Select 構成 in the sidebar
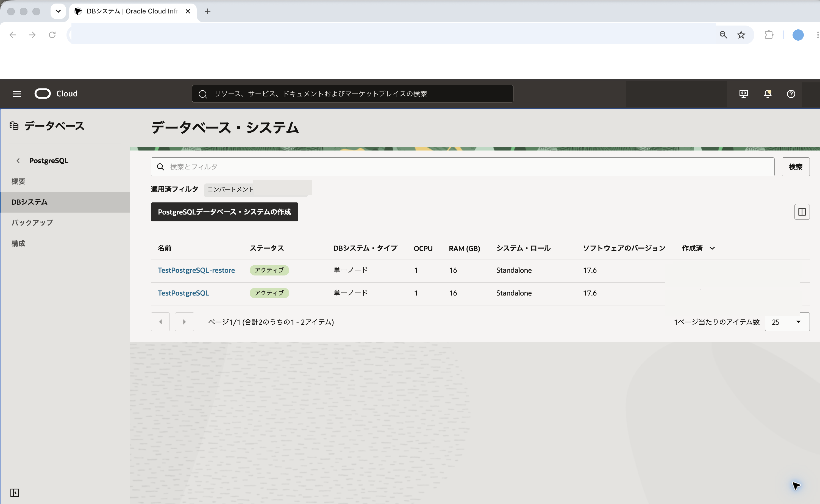 coord(18,243)
